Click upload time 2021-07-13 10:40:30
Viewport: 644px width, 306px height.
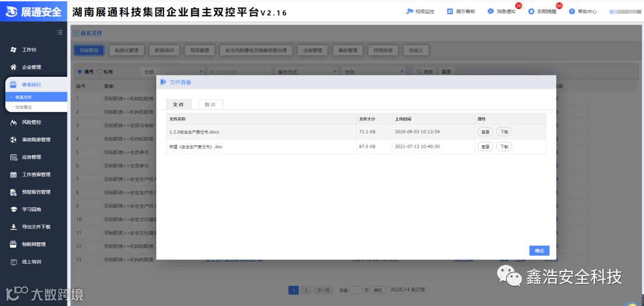417,146
